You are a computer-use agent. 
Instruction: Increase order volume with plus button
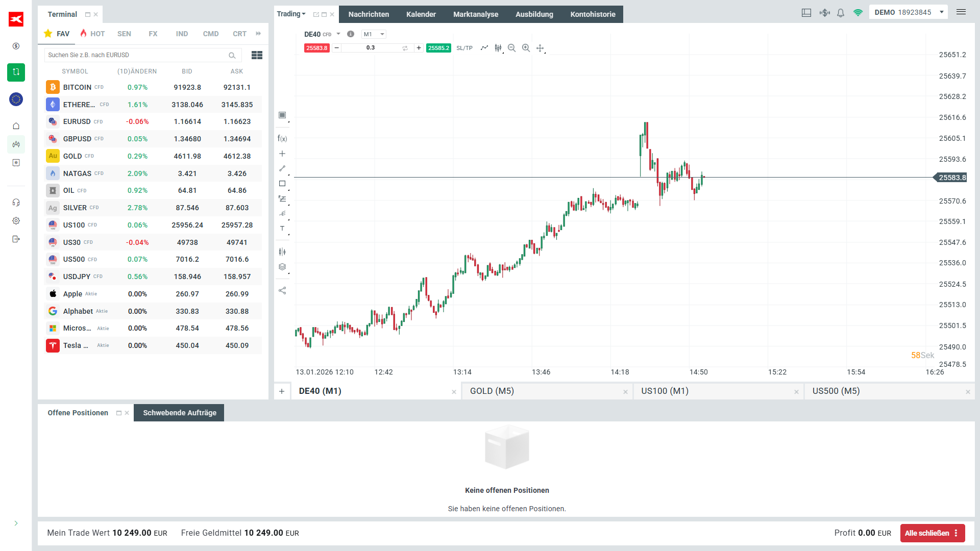tap(419, 48)
